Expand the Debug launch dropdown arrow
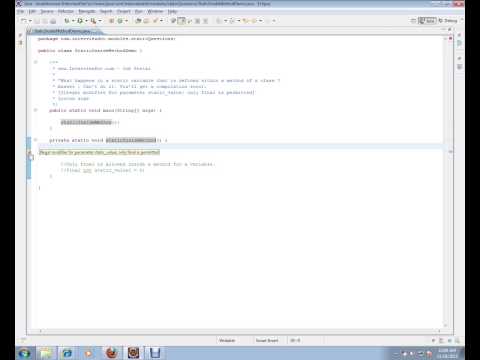Viewport: 480px width, 360px height. [73, 21]
